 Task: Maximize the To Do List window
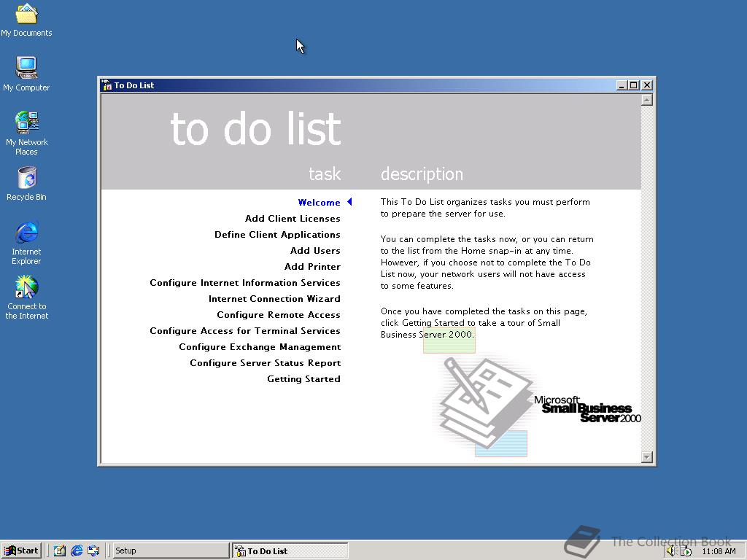[x=634, y=85]
